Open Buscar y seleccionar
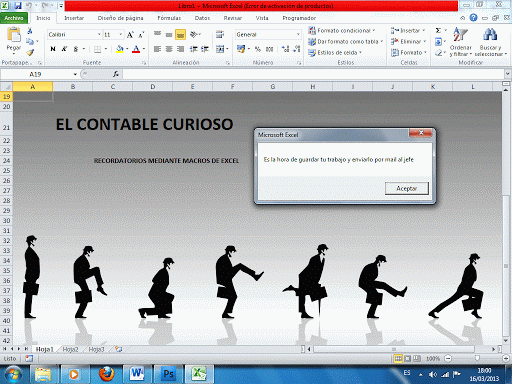512x384 pixels. click(490, 42)
